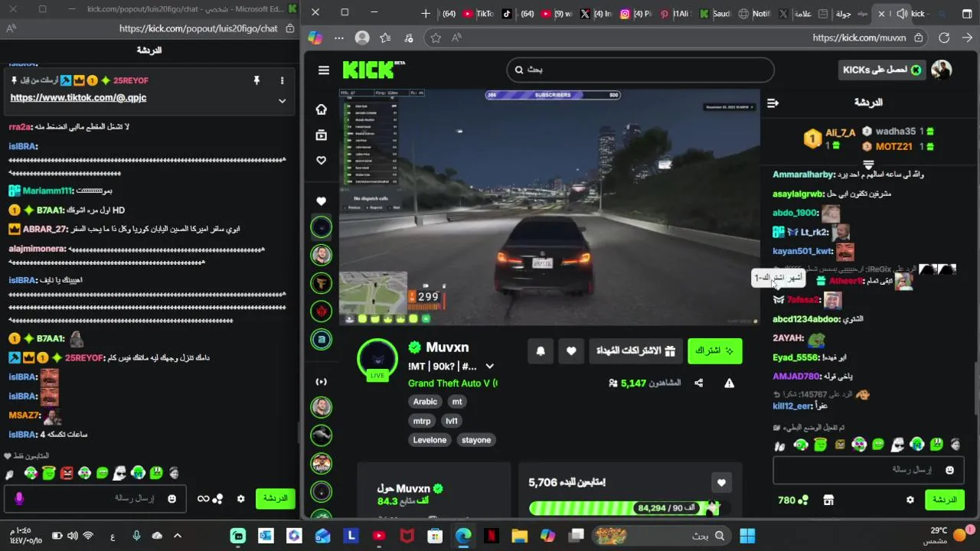Open a new browser tab
Image resolution: width=980 pixels, height=551 pixels.
426,14
